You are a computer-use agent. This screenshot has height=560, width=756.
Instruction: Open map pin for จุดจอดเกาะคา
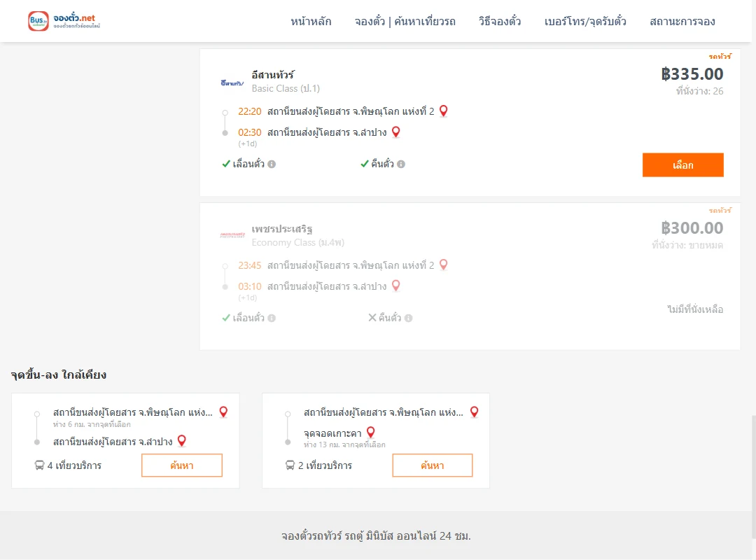[x=371, y=432]
